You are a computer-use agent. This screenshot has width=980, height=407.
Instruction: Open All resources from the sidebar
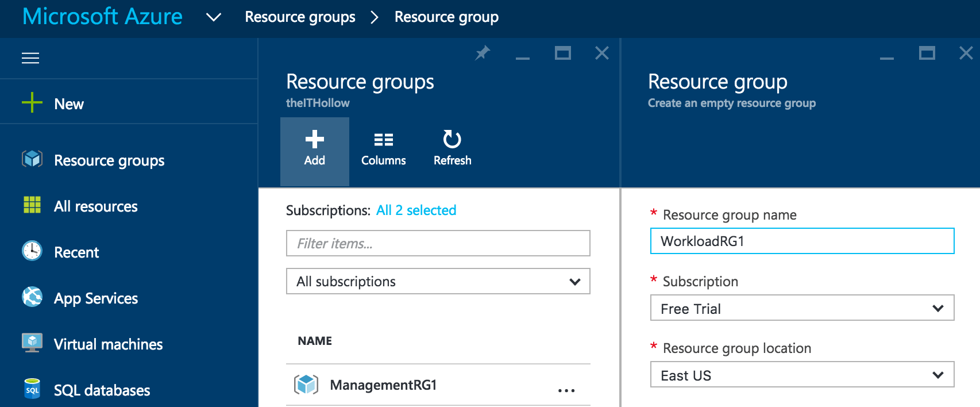tap(95, 206)
